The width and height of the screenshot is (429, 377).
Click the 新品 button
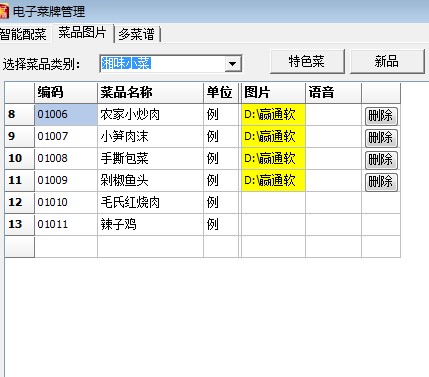point(387,61)
